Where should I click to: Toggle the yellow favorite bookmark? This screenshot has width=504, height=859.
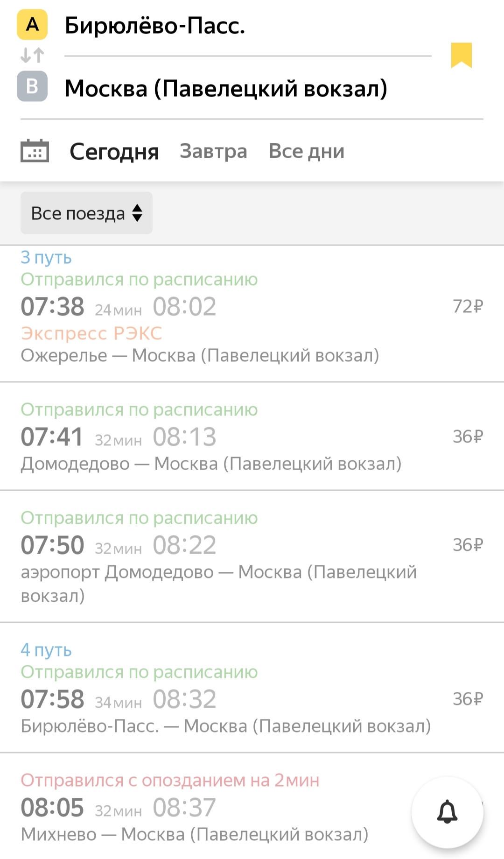[461, 55]
